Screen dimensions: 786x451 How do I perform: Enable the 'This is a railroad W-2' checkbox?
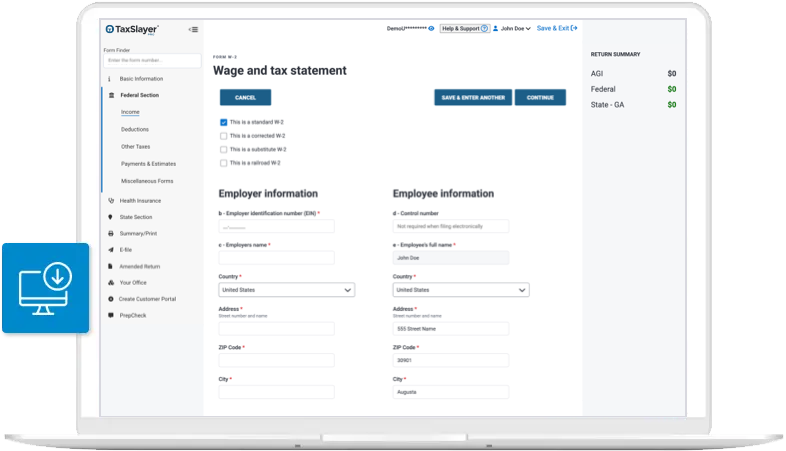[x=224, y=162]
